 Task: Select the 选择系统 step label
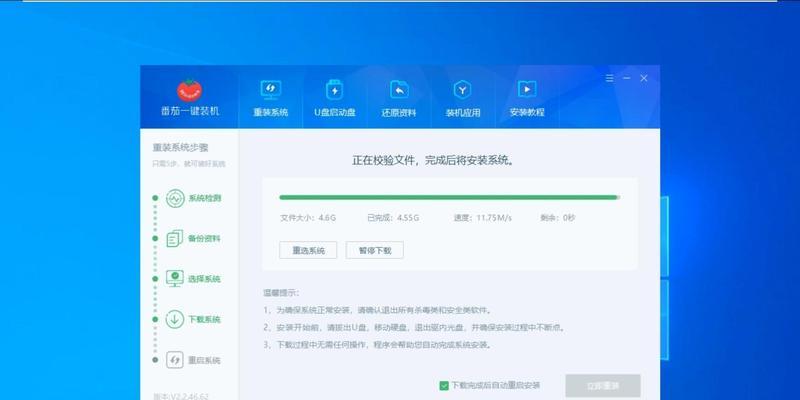pos(205,279)
